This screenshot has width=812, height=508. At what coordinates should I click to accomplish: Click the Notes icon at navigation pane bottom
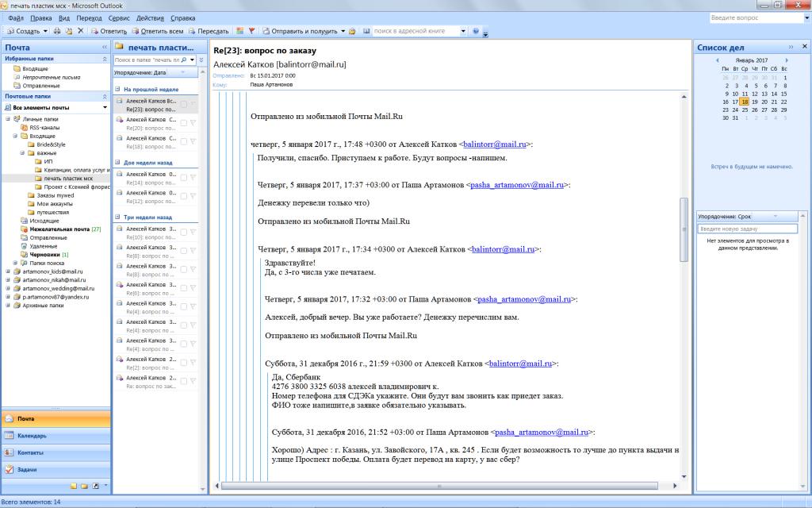point(74,487)
